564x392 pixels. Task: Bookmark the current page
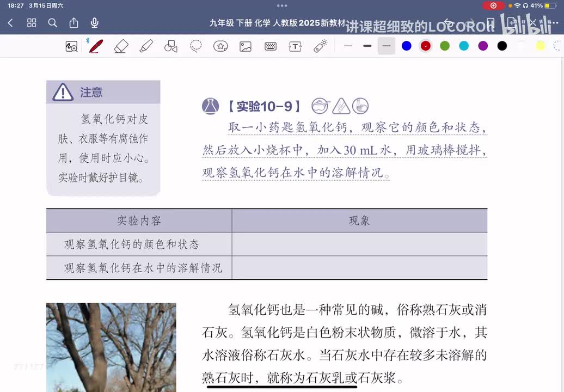click(491, 23)
